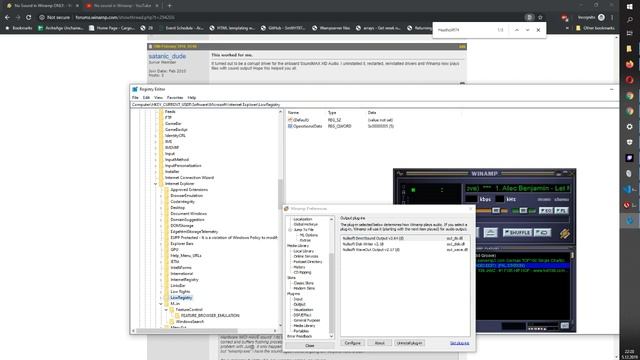Select the LowRegistry registry key
Screen dimensions: 640x360
click(181, 298)
